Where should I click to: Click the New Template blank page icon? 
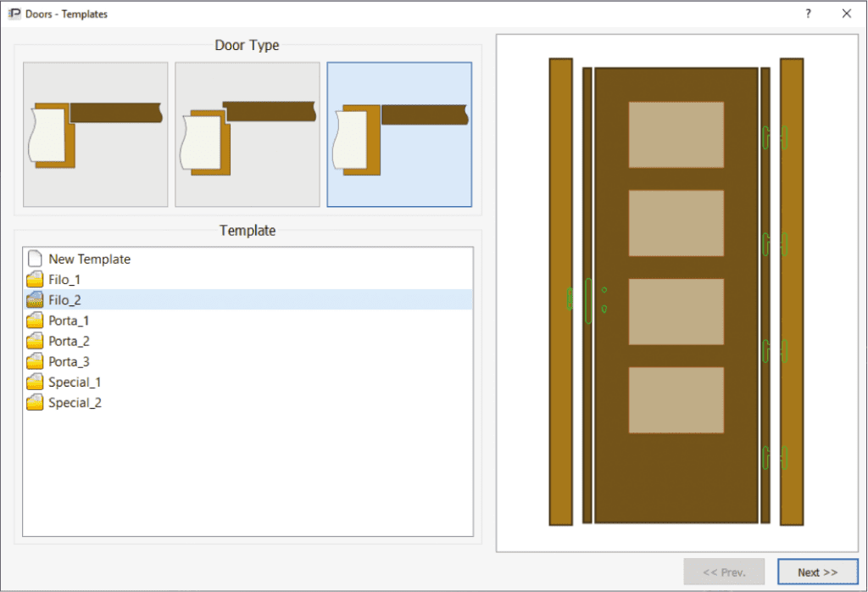(x=35, y=259)
